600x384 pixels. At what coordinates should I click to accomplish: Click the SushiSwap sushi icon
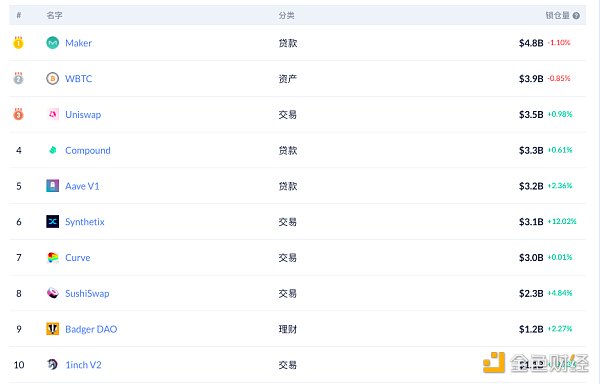(x=52, y=293)
